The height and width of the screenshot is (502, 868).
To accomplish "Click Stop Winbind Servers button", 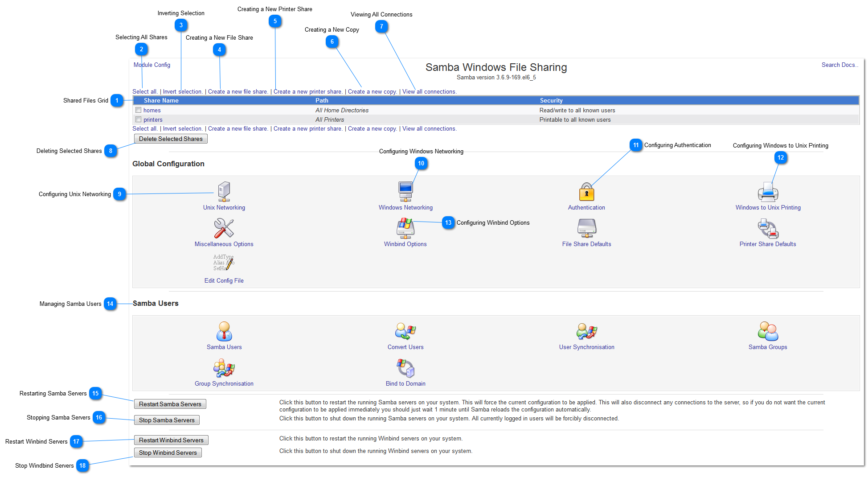I will point(168,453).
